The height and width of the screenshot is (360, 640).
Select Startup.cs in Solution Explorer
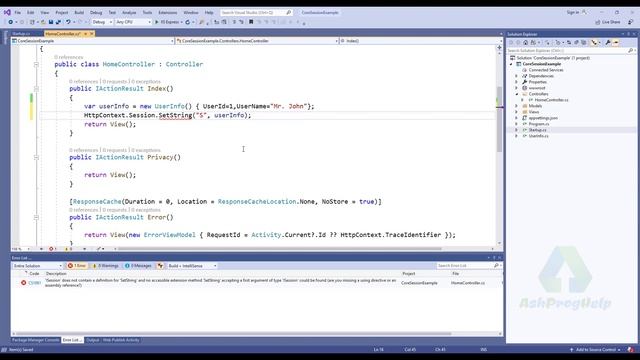pos(538,130)
